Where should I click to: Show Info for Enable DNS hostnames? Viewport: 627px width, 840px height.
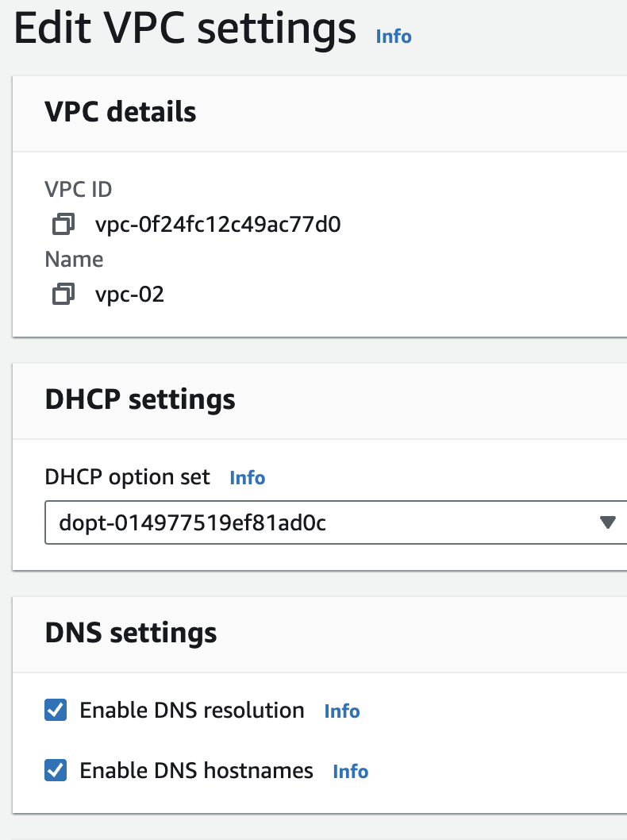350,772
